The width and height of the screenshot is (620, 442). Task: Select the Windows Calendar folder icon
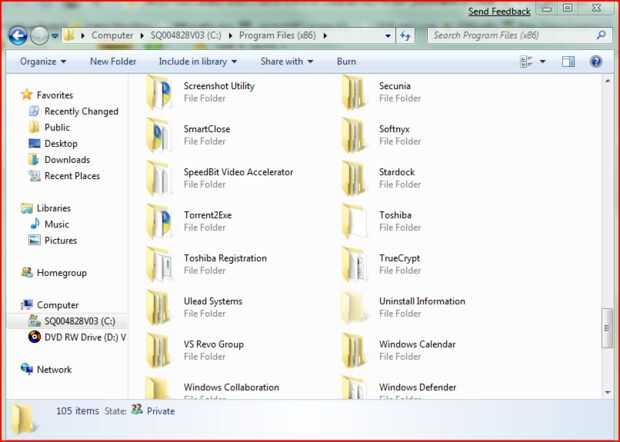[x=354, y=351]
